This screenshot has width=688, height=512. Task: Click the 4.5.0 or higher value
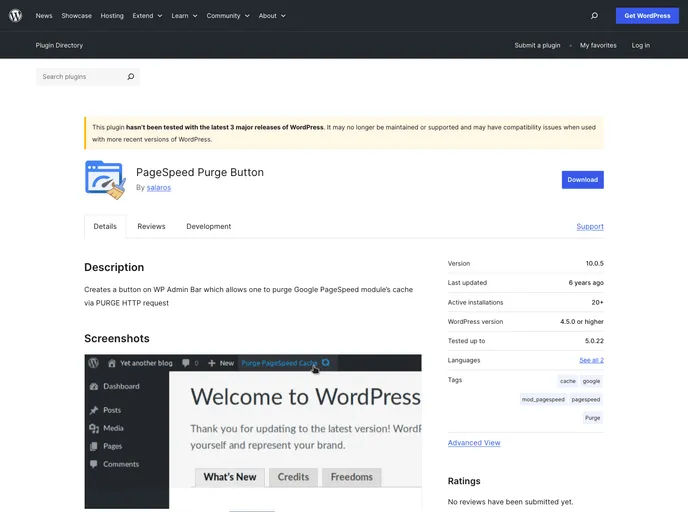click(581, 322)
